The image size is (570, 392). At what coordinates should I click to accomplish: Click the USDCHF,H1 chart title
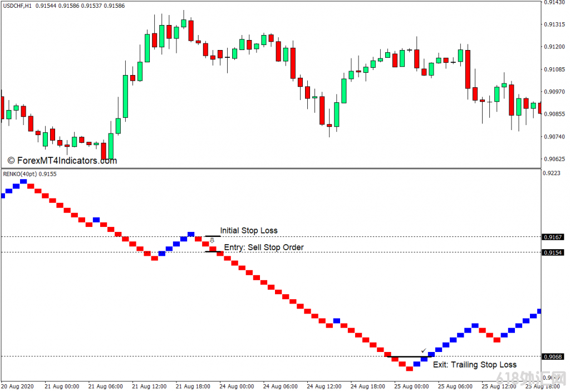[17, 6]
